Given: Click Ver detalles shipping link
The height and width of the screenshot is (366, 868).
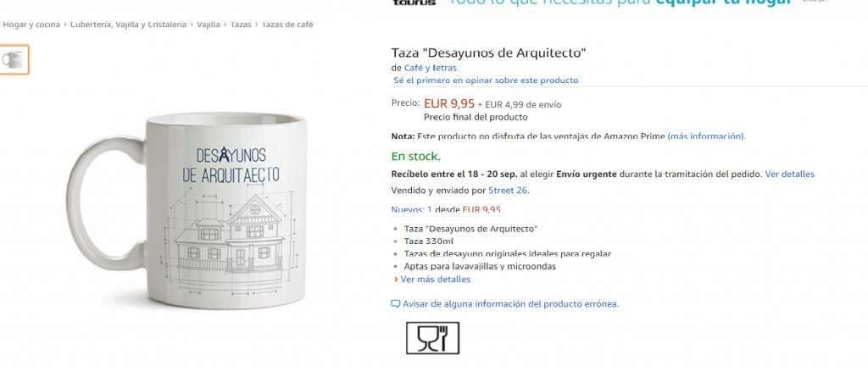Looking at the screenshot, I should tap(789, 175).
